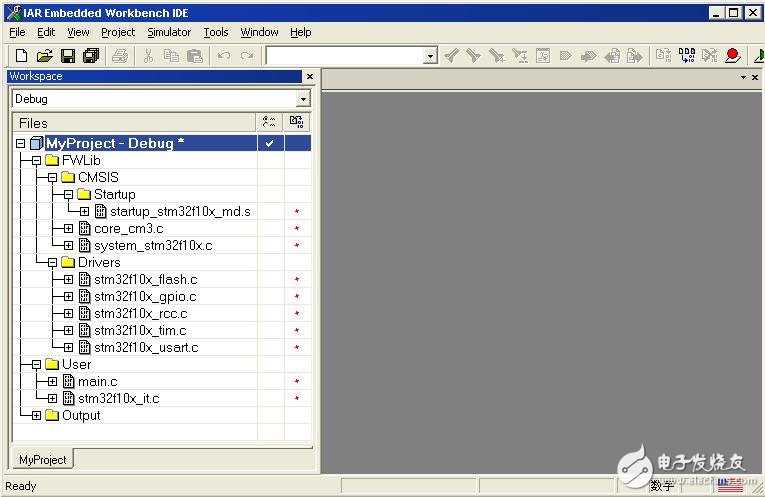
Task: Click the Compile toolbar icon
Action: pos(664,56)
